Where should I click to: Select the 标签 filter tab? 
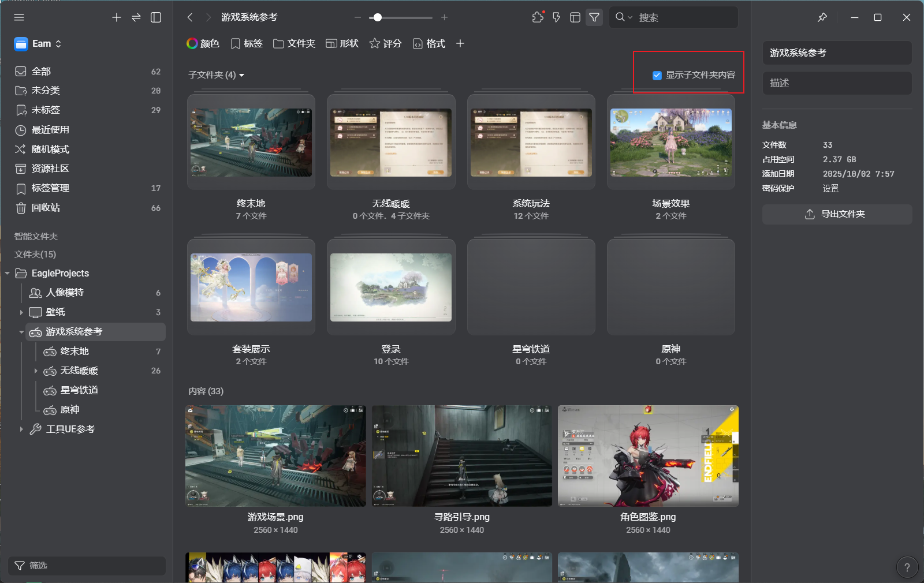(x=247, y=43)
